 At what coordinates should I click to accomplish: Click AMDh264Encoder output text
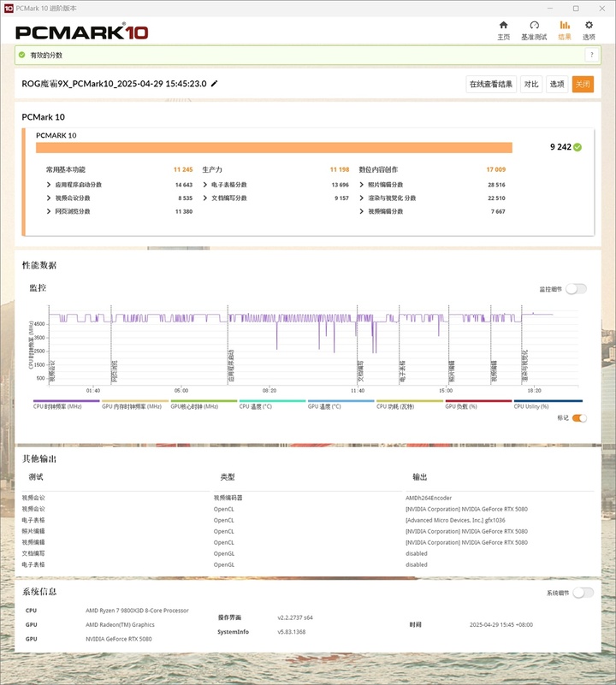tap(429, 498)
